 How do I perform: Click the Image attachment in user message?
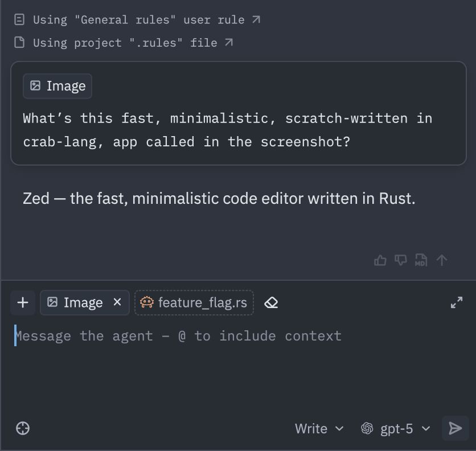click(58, 86)
